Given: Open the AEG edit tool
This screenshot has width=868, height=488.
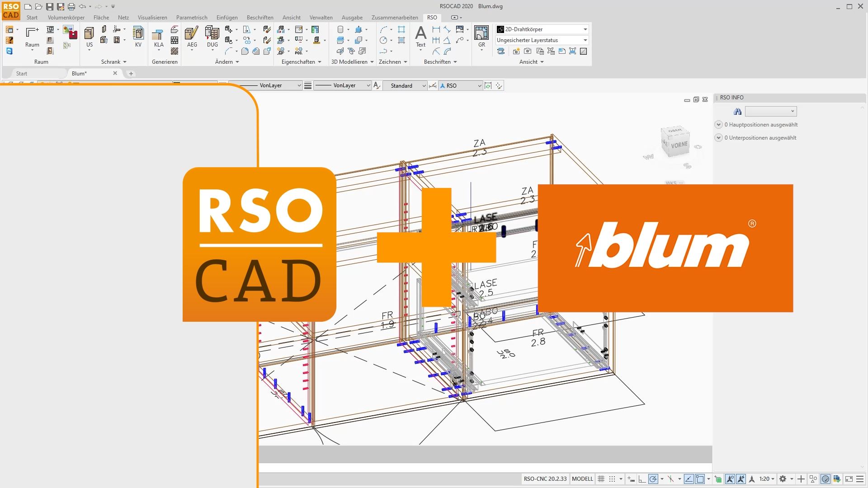Looking at the screenshot, I should point(192,33).
